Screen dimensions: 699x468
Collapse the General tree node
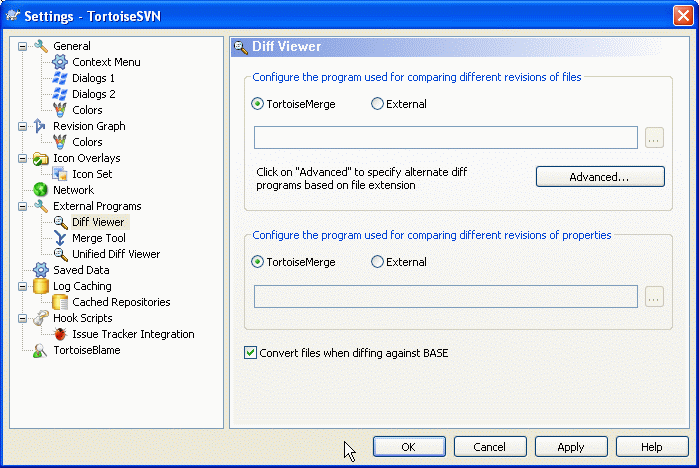(22, 46)
